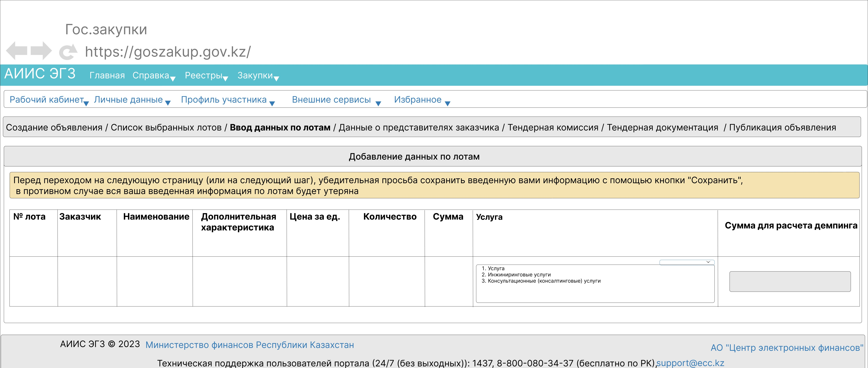Open АО Центр электронных финансов link

point(787,348)
